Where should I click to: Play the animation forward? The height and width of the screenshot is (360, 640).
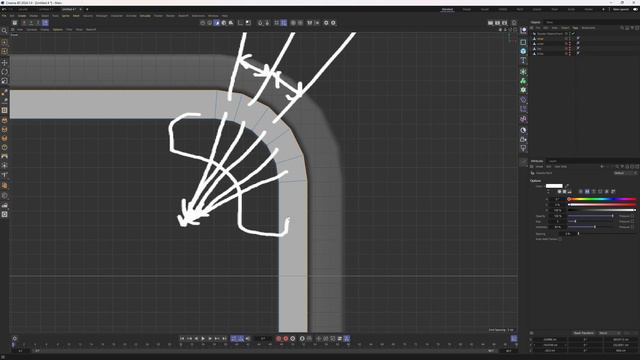click(x=203, y=338)
